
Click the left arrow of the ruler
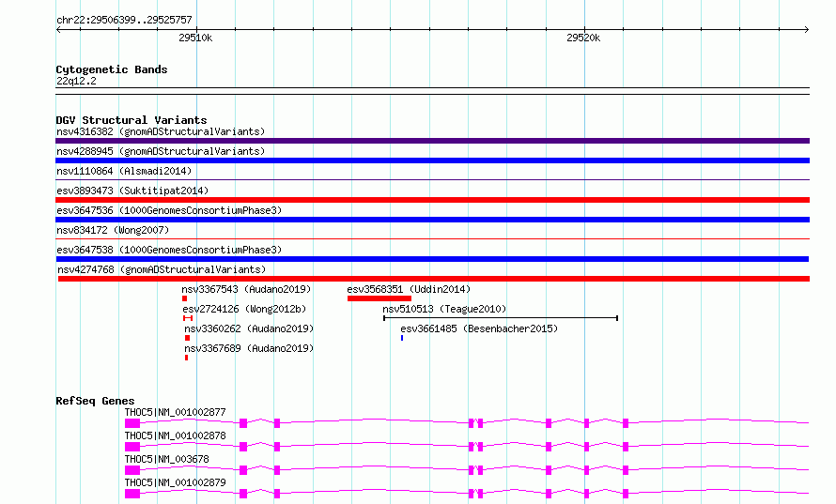(58, 30)
